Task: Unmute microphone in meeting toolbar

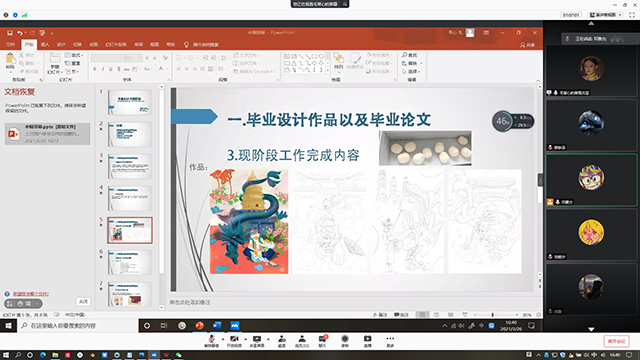Action: coord(211,341)
